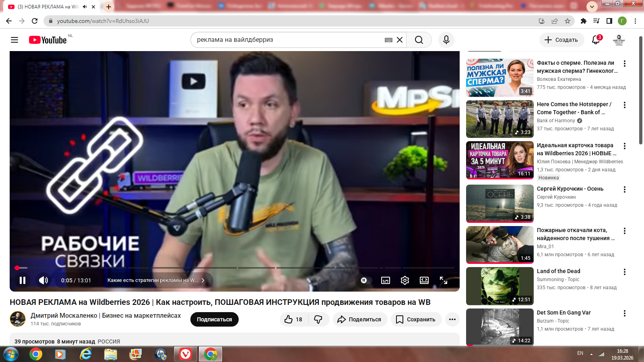Open Chrome three-dot menu
Image resolution: width=644 pixels, height=362 pixels.
pos(635,21)
